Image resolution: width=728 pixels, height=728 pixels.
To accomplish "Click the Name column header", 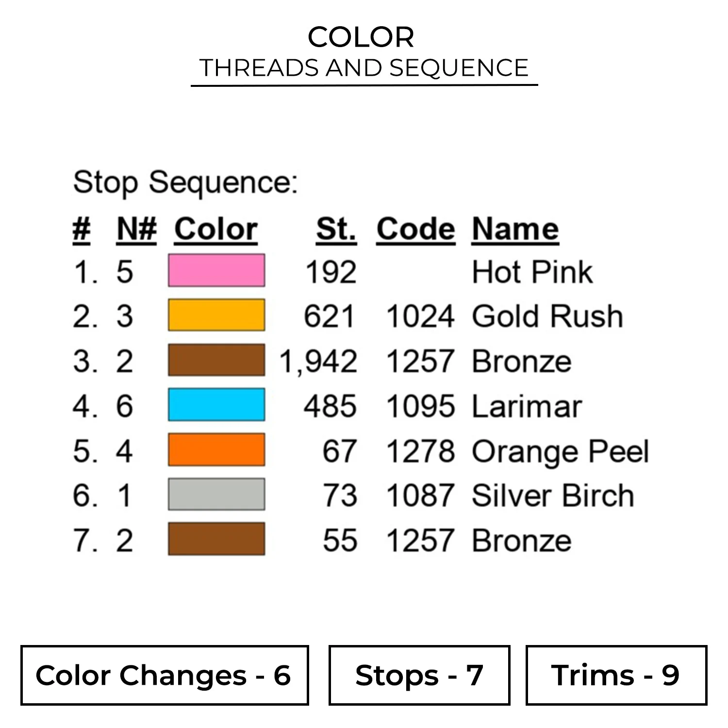I will [x=515, y=229].
